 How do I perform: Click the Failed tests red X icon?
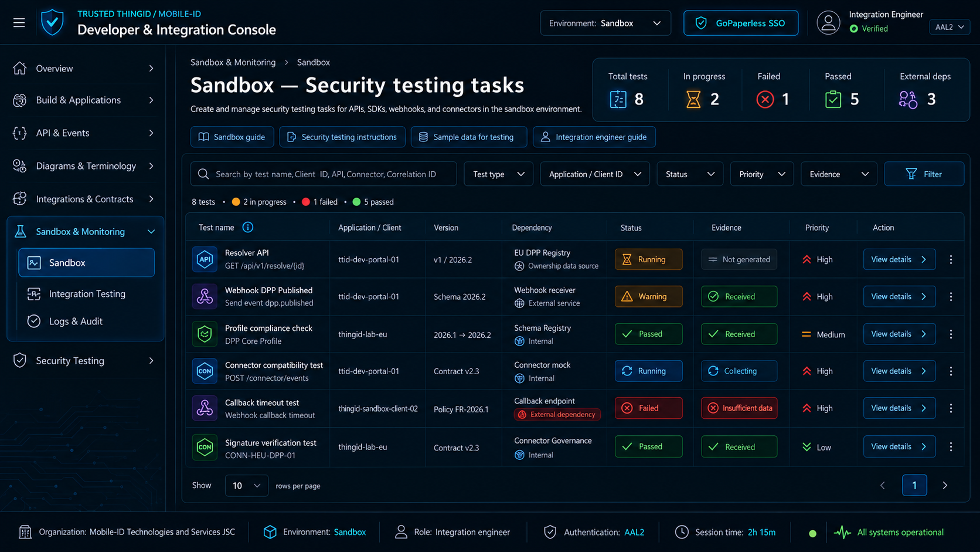765,100
